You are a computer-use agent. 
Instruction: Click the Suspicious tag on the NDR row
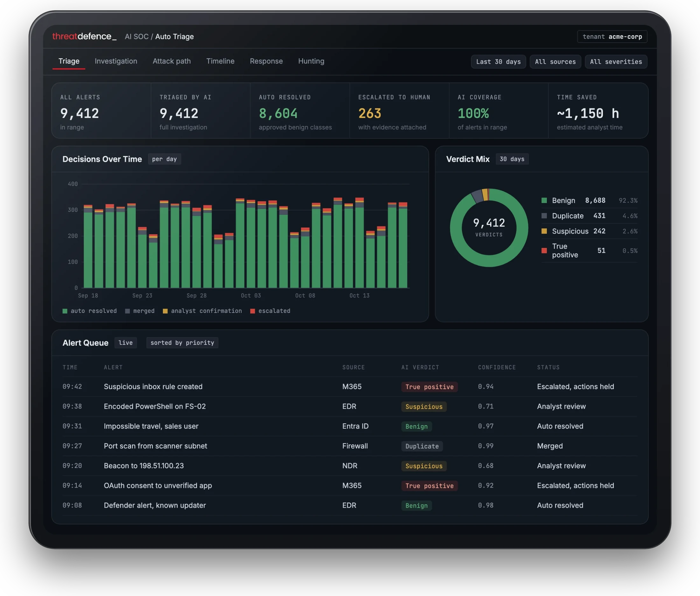click(424, 466)
